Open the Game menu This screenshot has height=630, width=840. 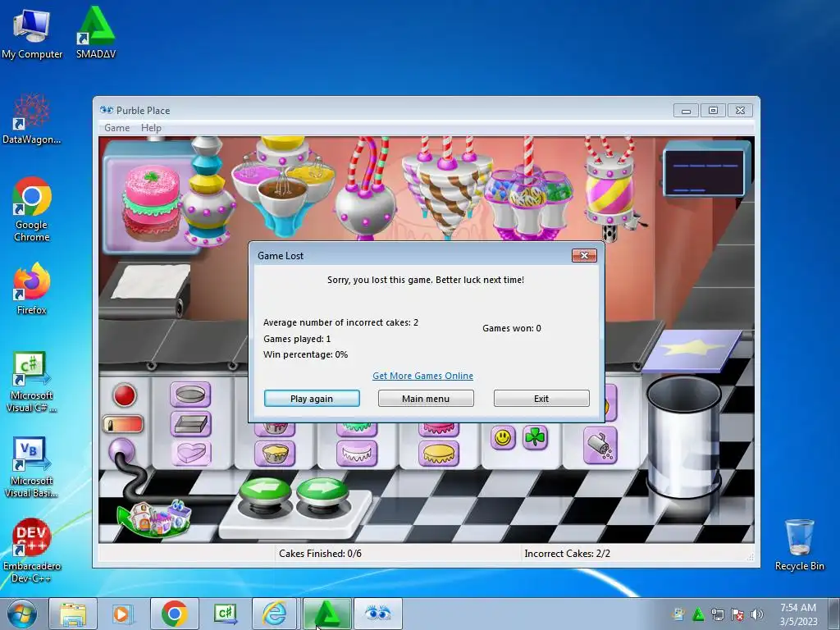pos(116,127)
